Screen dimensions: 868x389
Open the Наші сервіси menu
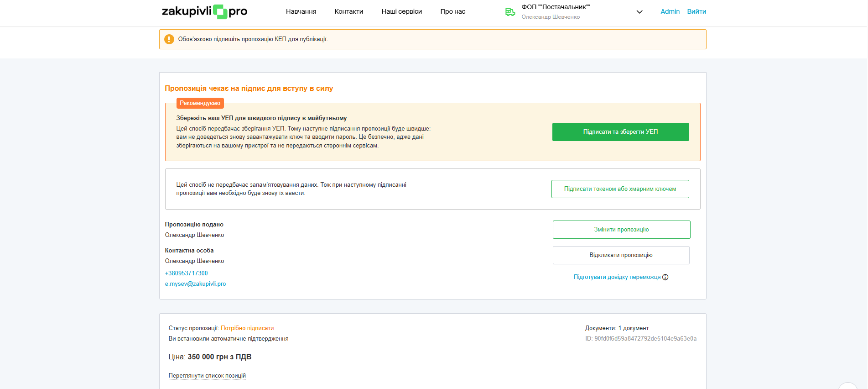click(401, 11)
